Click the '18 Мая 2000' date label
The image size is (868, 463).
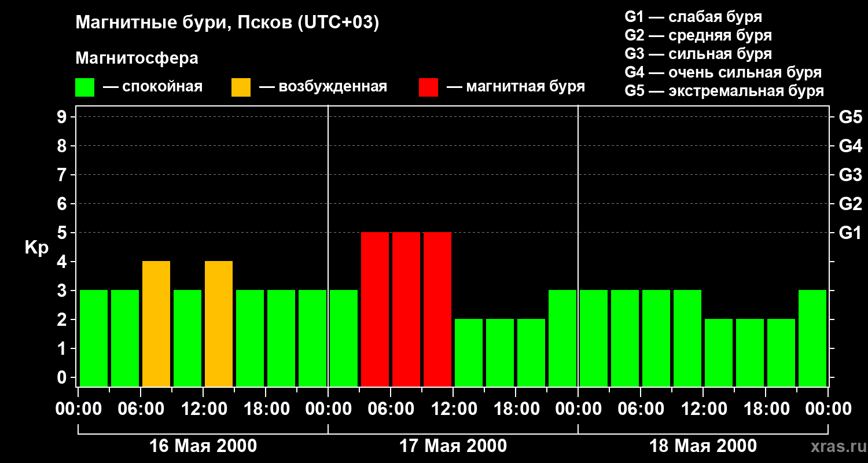703,446
